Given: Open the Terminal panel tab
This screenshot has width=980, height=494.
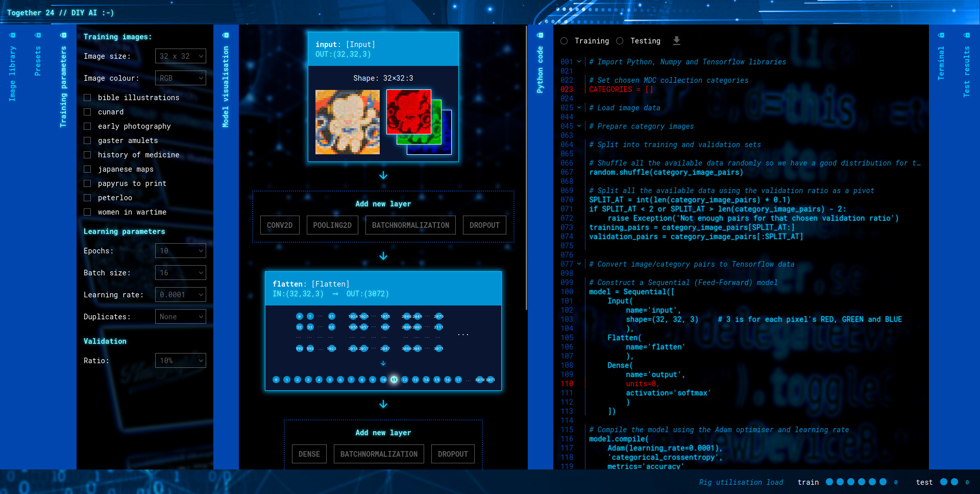Looking at the screenshot, I should click(x=941, y=63).
